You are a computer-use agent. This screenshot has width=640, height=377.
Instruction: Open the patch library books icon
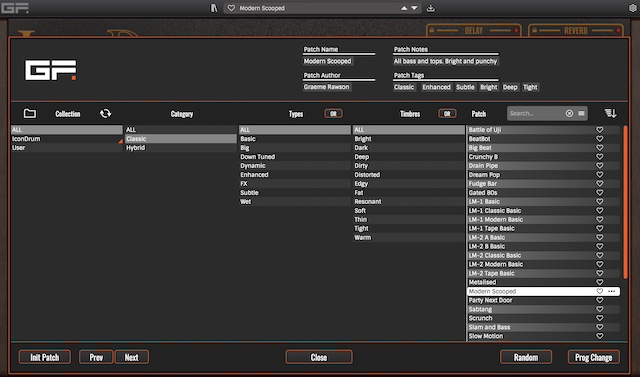(214, 8)
